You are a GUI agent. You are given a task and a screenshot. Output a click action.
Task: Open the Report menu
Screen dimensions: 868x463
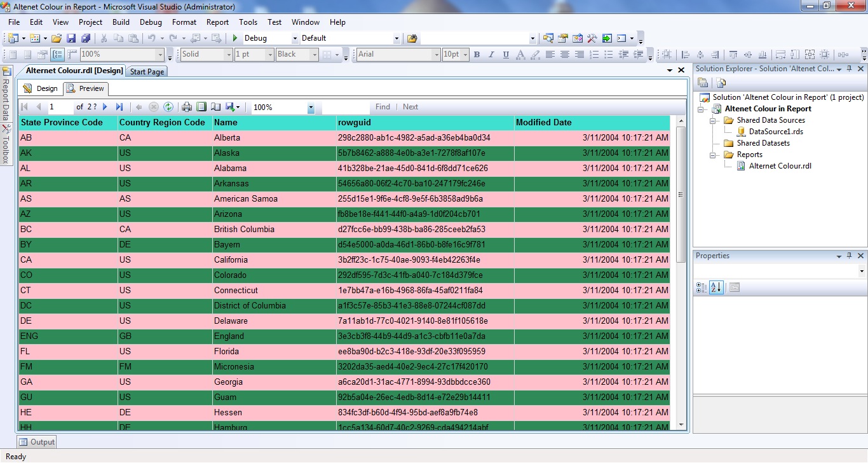click(x=217, y=22)
